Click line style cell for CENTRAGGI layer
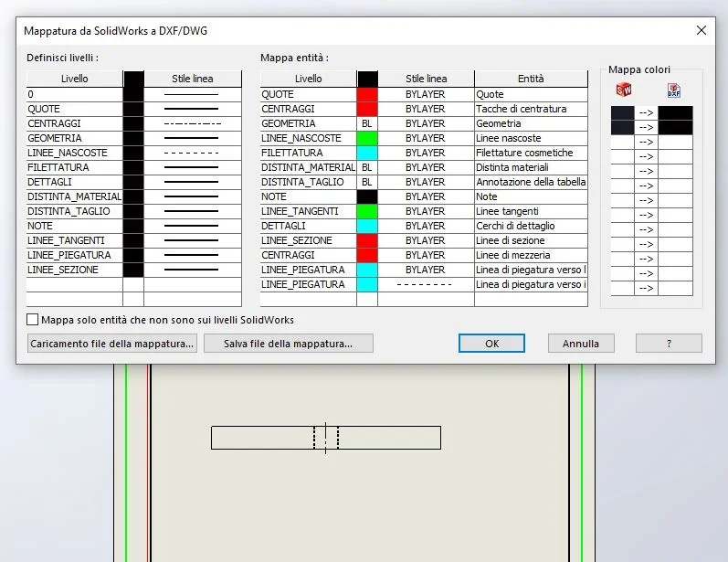 click(193, 123)
